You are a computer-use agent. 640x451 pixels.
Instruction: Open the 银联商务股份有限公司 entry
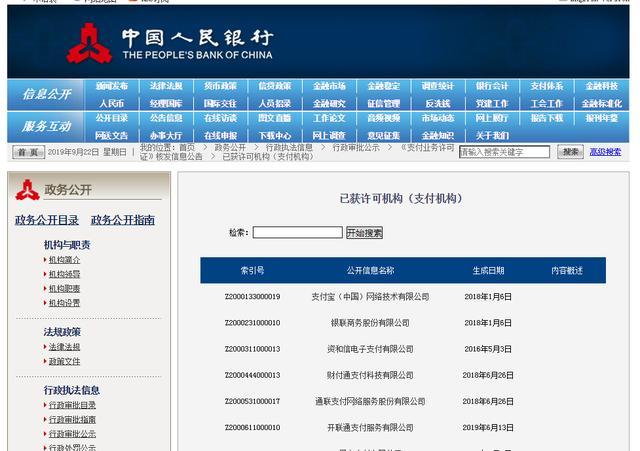[370, 323]
